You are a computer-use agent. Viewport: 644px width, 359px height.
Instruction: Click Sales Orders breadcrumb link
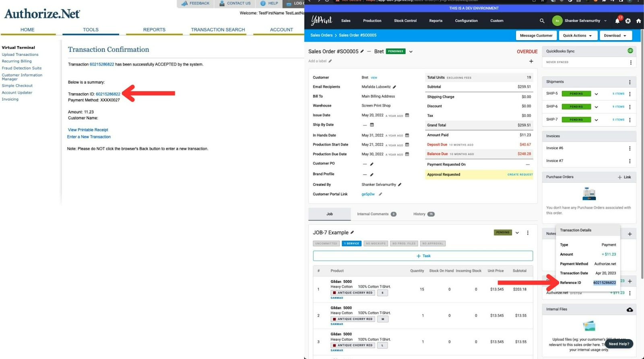(321, 35)
